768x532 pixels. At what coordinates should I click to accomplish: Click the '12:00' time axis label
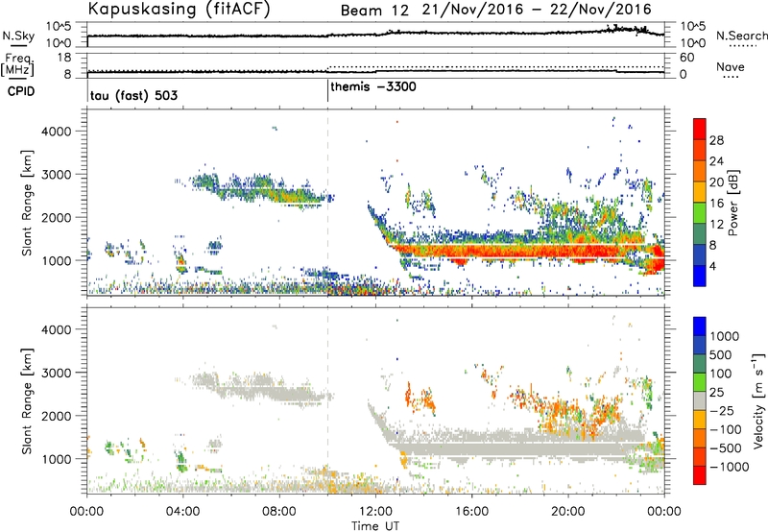(375, 512)
